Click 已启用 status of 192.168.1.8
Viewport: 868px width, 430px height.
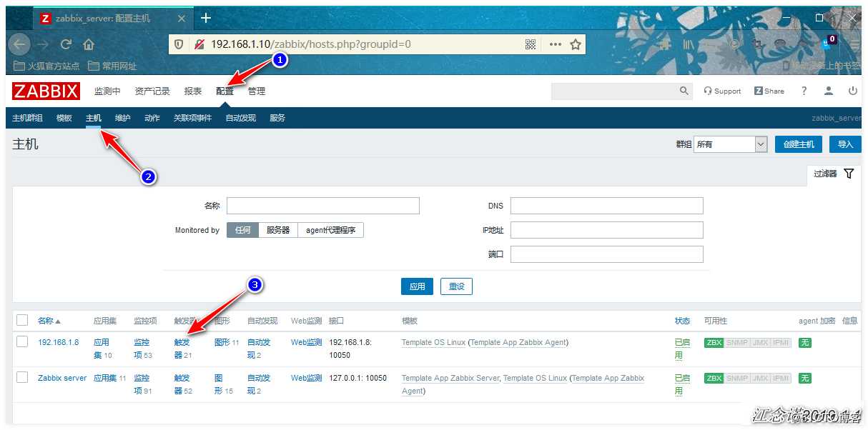[683, 349]
